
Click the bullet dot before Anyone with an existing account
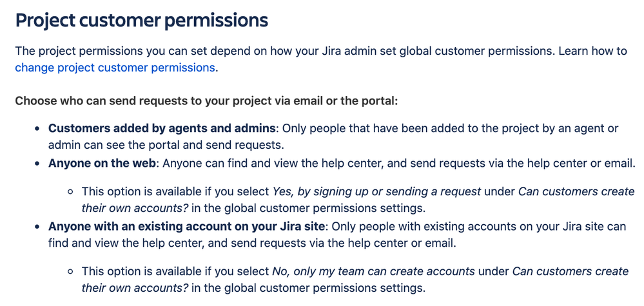37,227
